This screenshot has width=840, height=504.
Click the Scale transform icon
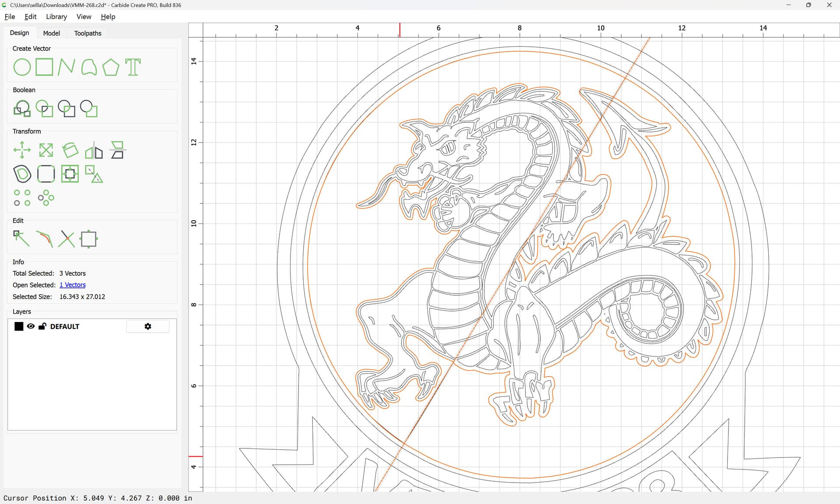click(46, 150)
